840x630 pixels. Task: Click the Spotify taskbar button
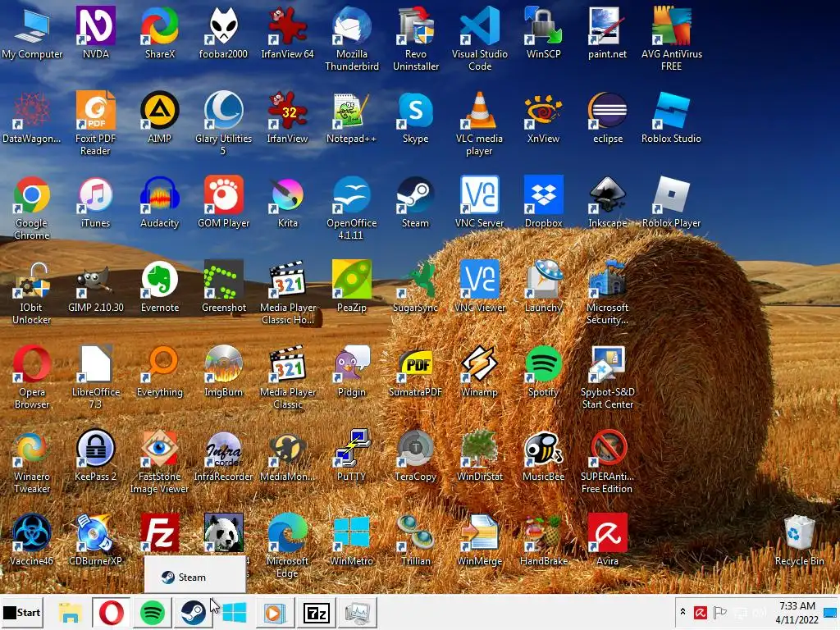[152, 612]
